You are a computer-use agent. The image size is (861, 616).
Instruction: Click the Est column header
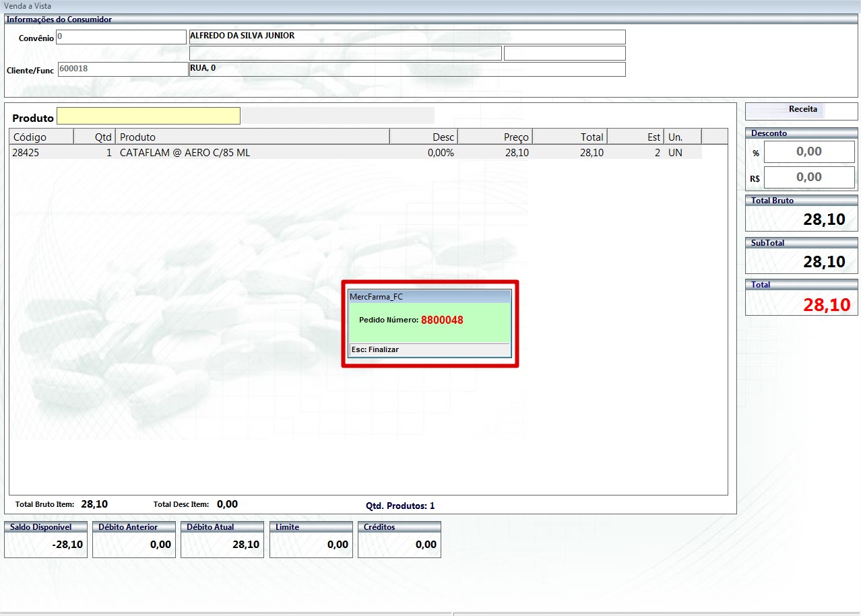pyautogui.click(x=636, y=137)
